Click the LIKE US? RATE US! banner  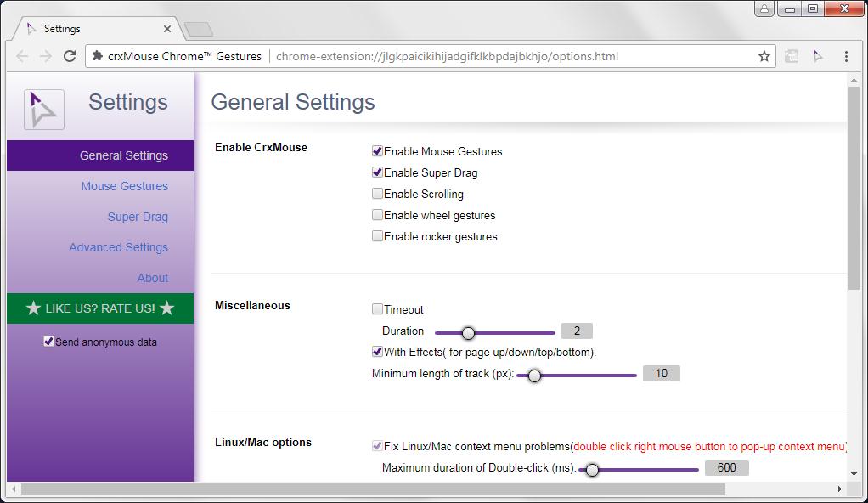tap(99, 308)
